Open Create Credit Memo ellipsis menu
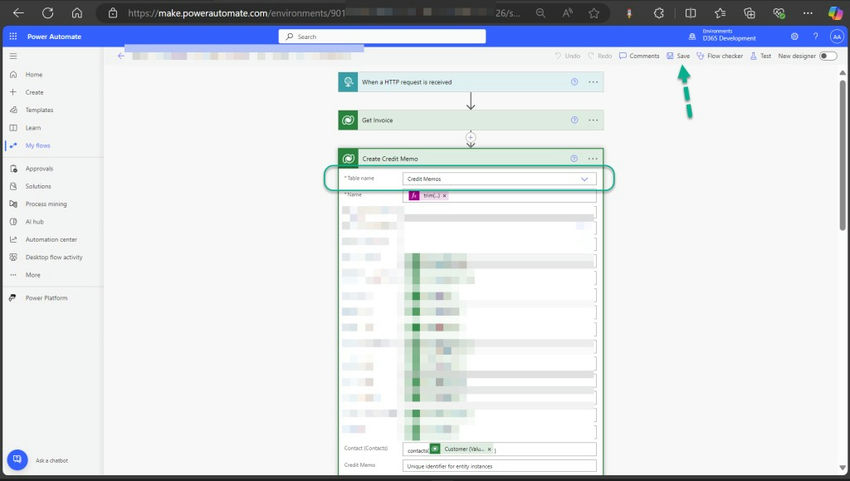This screenshot has width=850, height=481. click(x=593, y=158)
